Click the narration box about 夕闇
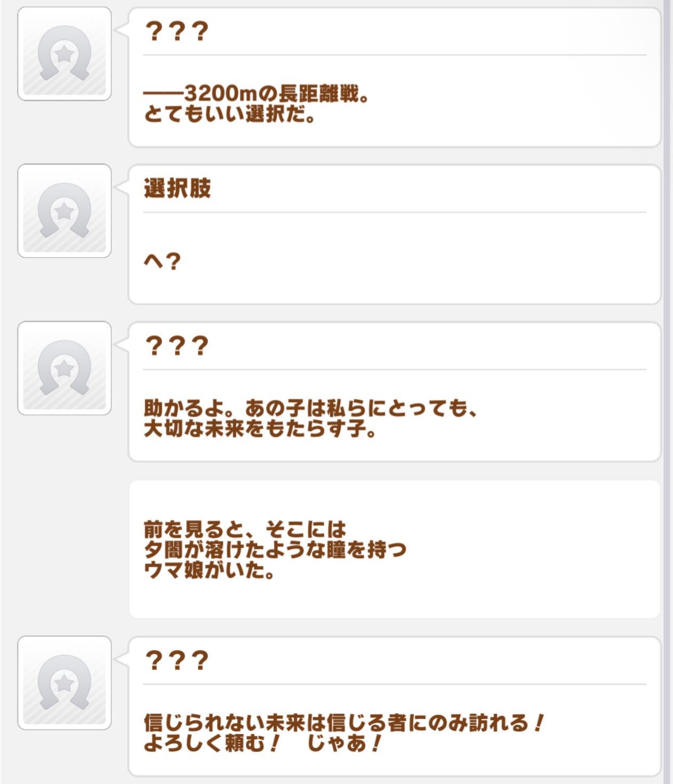The image size is (673, 784). 395,549
